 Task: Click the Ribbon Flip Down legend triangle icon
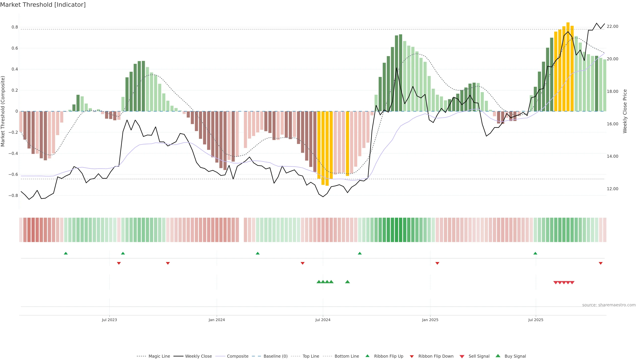pyautogui.click(x=412, y=356)
